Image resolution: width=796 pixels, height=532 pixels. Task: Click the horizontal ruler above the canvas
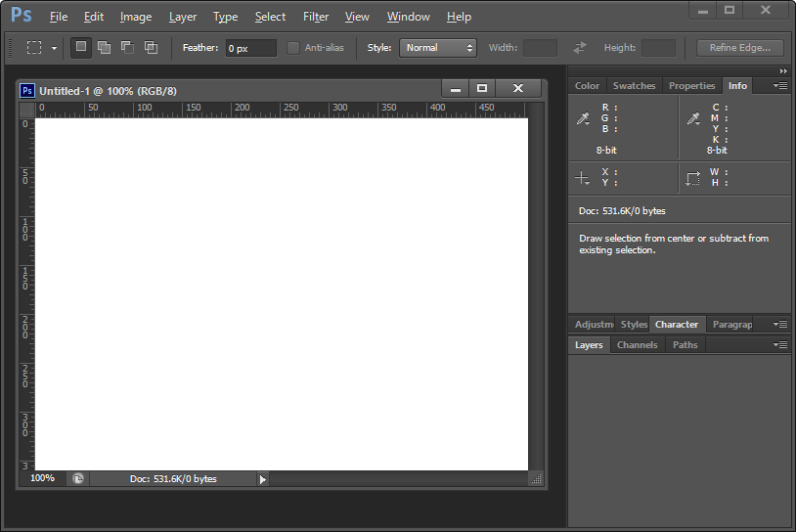(x=282, y=110)
